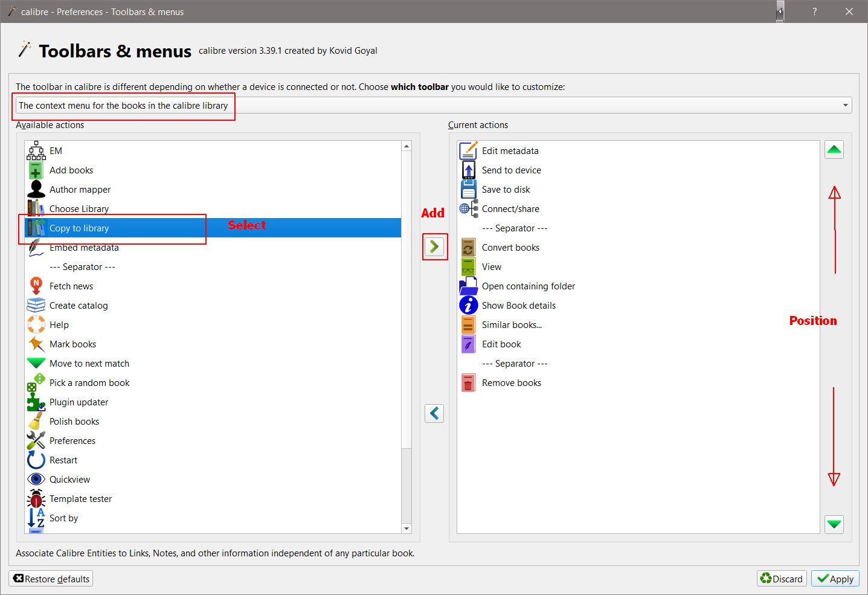Select "Convert books" text in Current actions
The image size is (868, 595).
click(x=510, y=247)
